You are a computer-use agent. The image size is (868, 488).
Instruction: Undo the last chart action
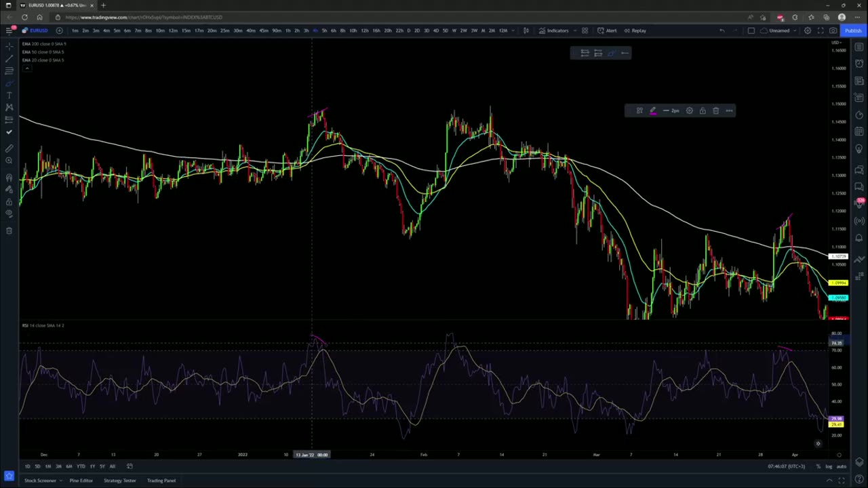tap(722, 30)
